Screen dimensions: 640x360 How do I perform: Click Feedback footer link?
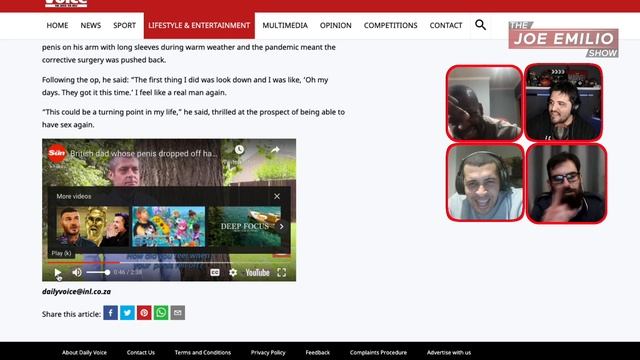click(318, 353)
